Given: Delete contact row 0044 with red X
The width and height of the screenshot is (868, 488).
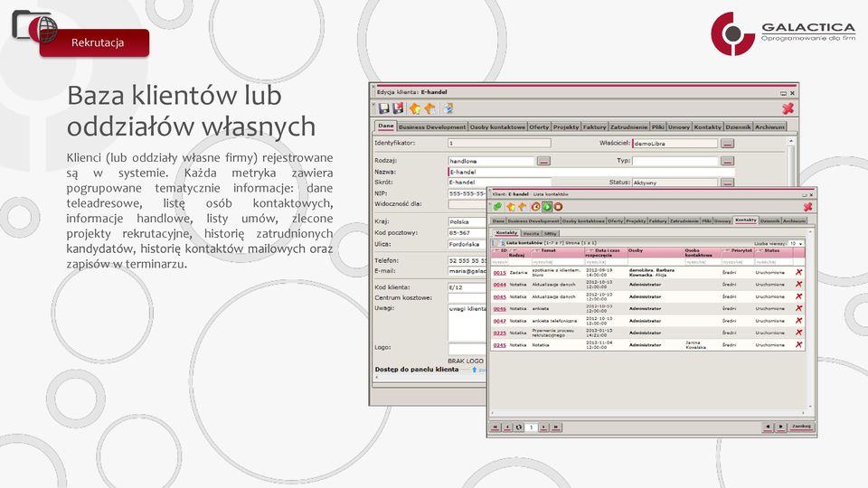Looking at the screenshot, I should (798, 284).
